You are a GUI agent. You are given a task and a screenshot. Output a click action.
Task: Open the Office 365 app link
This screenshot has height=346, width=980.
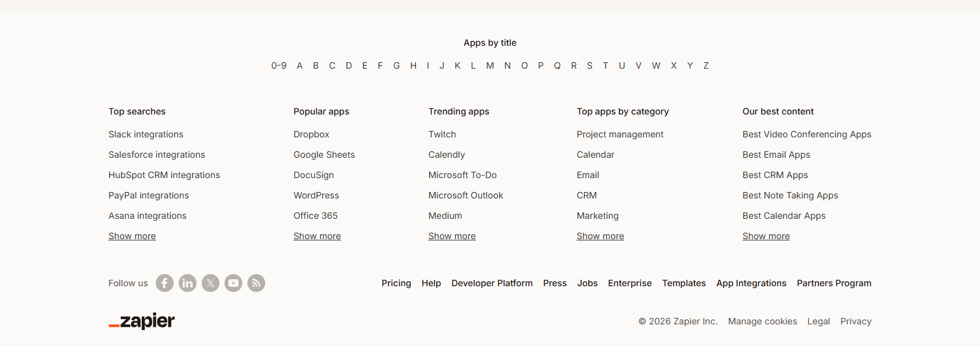316,216
